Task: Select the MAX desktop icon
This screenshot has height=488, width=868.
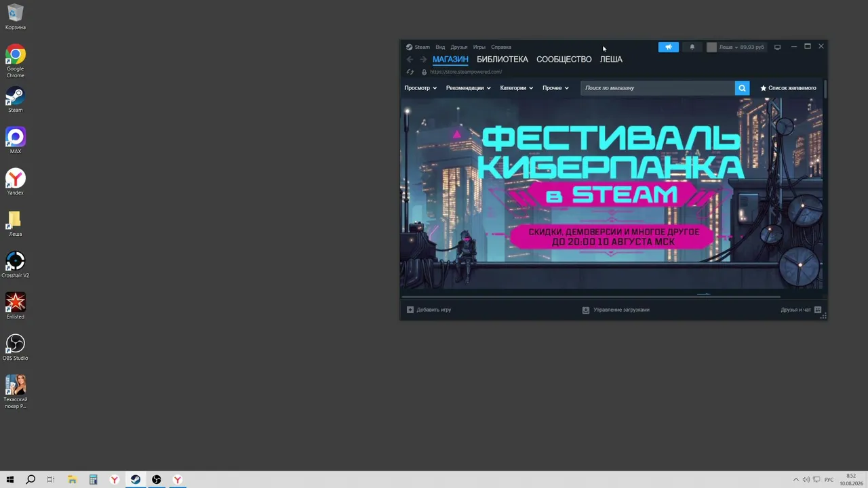Action: (x=15, y=141)
